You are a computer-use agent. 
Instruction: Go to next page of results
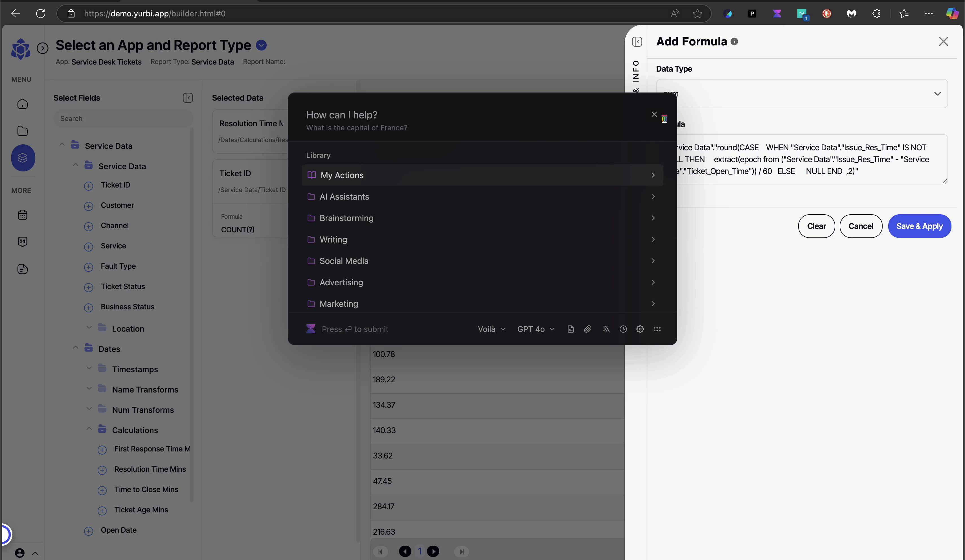tap(433, 551)
